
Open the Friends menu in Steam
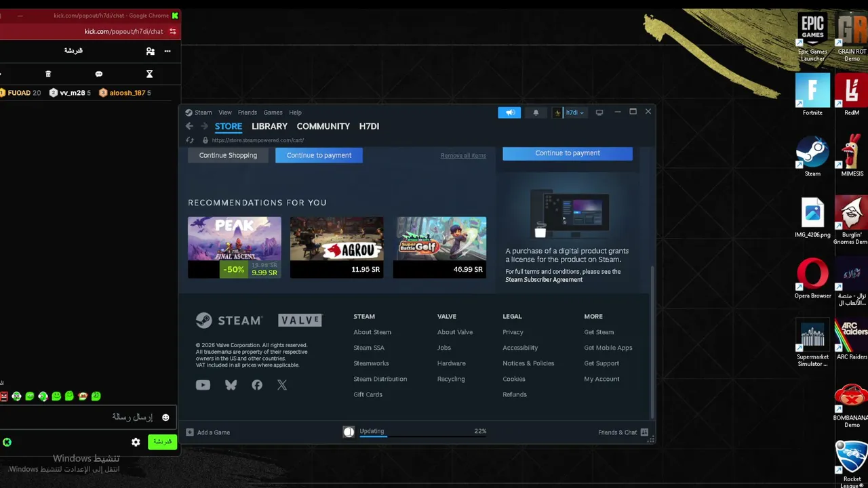tap(248, 113)
